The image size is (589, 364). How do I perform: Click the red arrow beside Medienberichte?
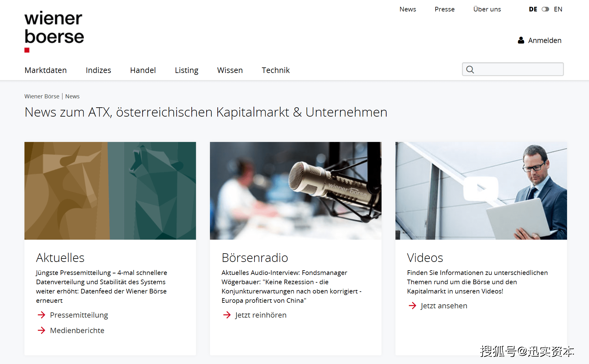(x=41, y=330)
